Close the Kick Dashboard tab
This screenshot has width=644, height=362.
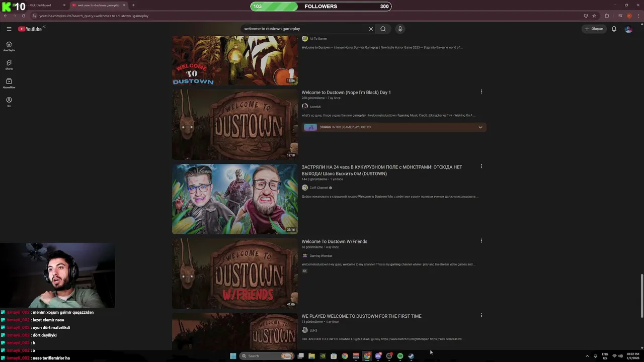click(64, 5)
